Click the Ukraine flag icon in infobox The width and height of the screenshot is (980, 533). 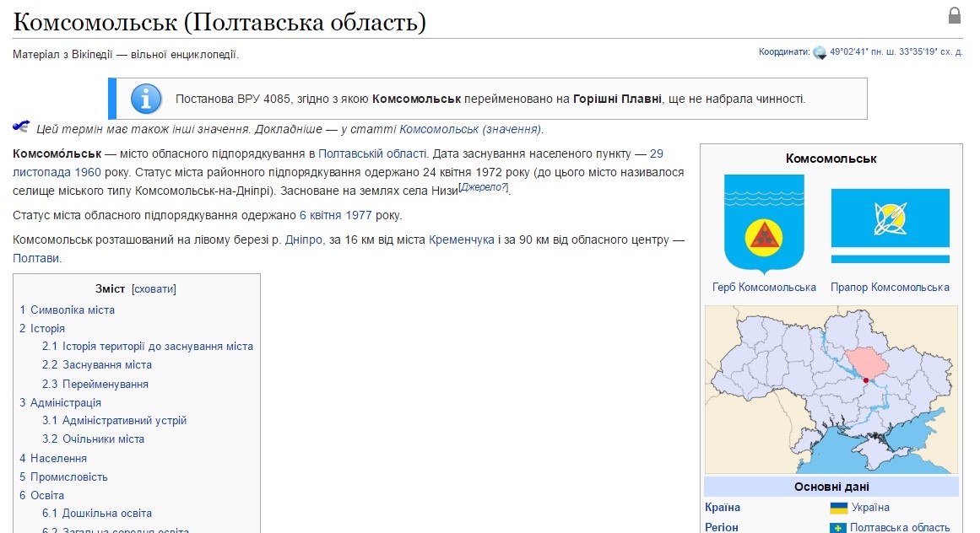tap(838, 508)
